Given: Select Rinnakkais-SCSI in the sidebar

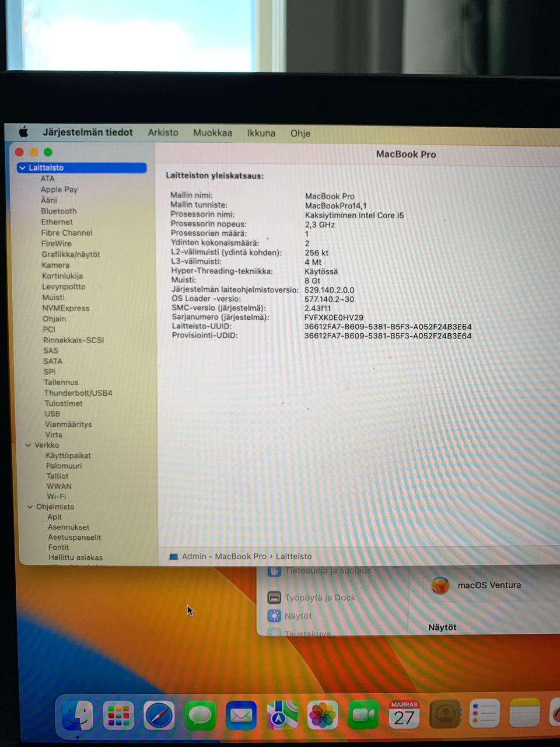Looking at the screenshot, I should [x=73, y=340].
